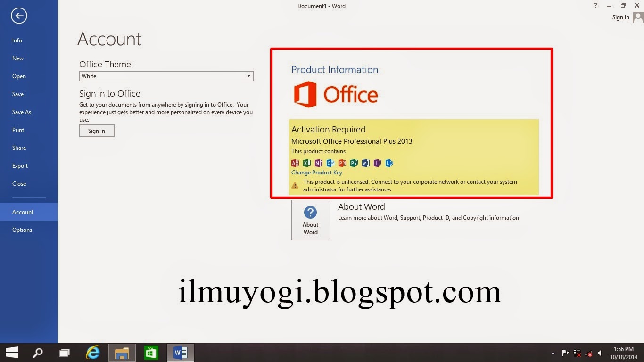Click the Action Center flag tray icon
644x362 pixels.
coord(566,353)
